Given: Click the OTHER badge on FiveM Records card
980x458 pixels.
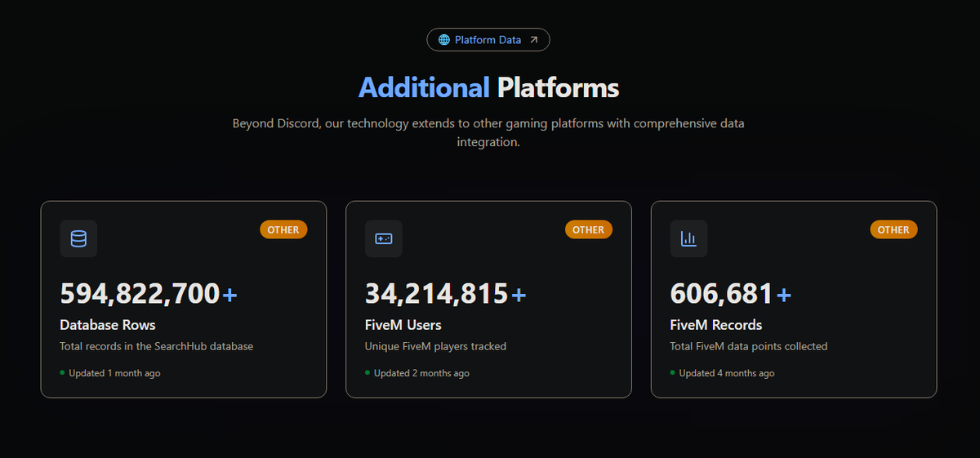Looking at the screenshot, I should 893,229.
